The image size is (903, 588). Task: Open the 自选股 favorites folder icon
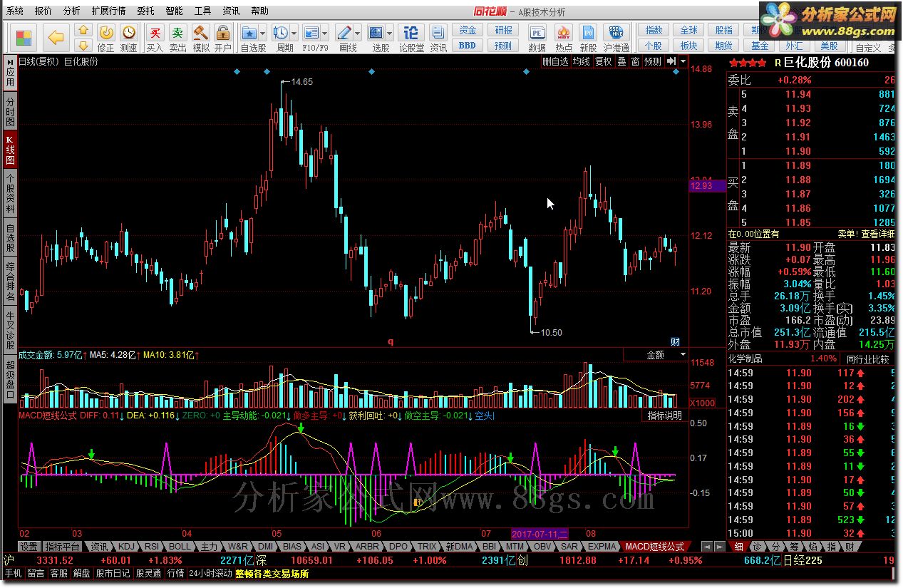(x=249, y=33)
